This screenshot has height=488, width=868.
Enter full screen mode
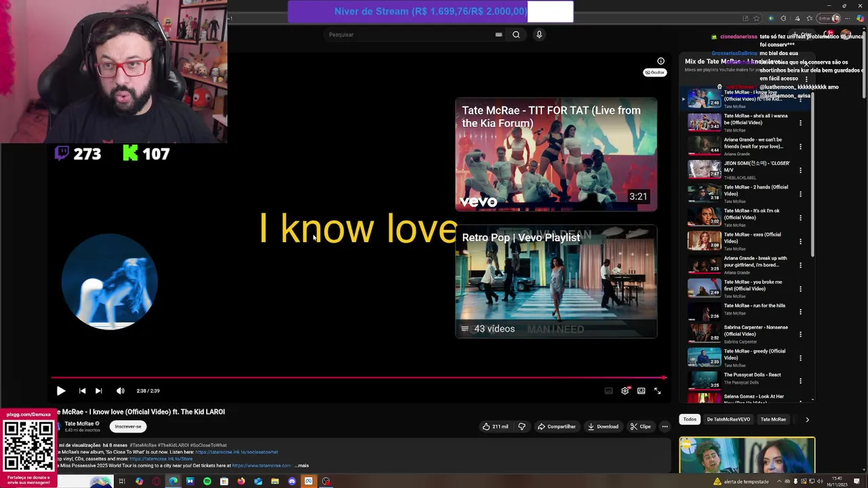[657, 391]
